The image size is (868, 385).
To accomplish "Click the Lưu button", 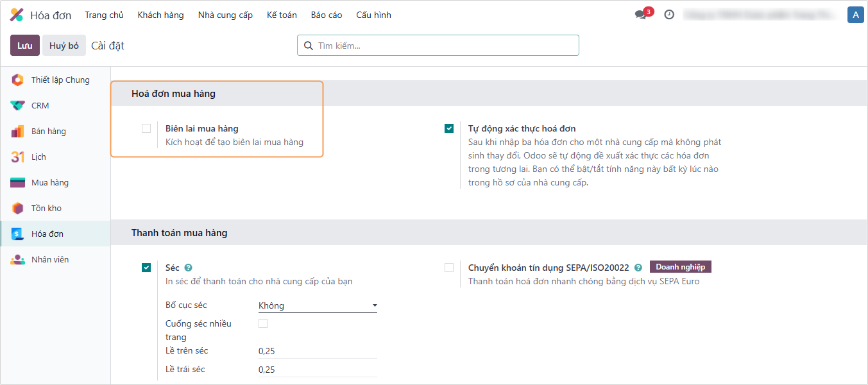I will pyautogui.click(x=25, y=46).
